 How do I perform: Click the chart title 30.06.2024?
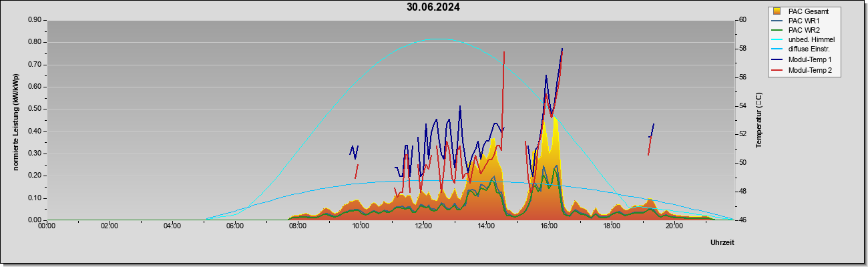pos(433,7)
